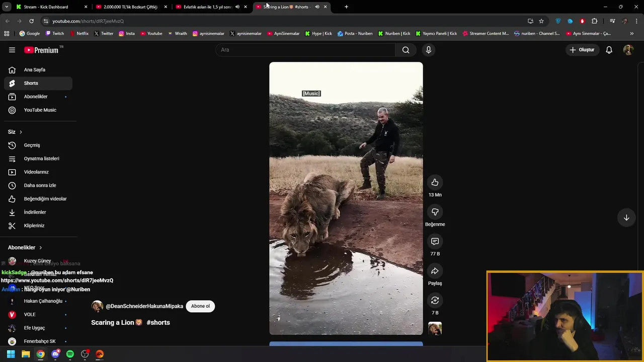Viewport: 644px width, 362px height.
Task: Open Oynatma listeleri playlists
Action: tap(38, 158)
